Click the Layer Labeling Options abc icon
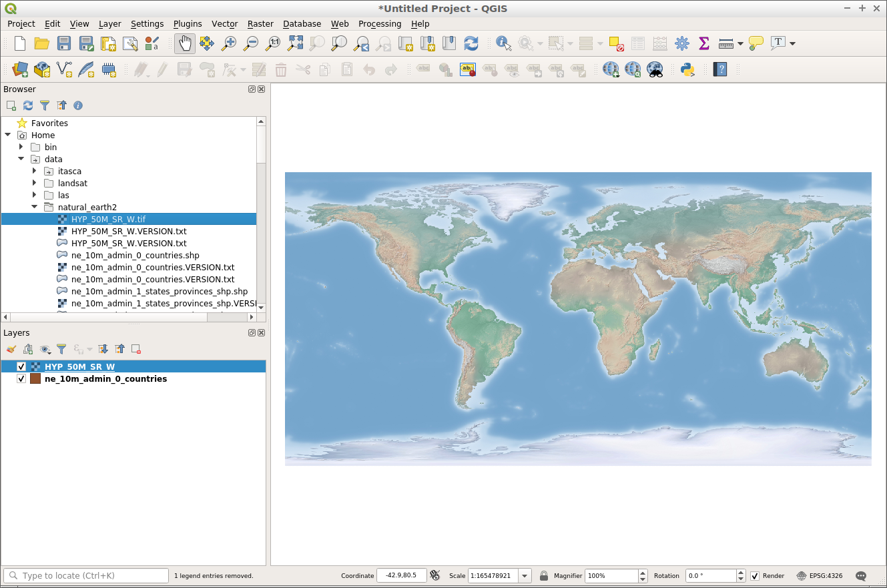The width and height of the screenshot is (887, 588). click(x=468, y=69)
